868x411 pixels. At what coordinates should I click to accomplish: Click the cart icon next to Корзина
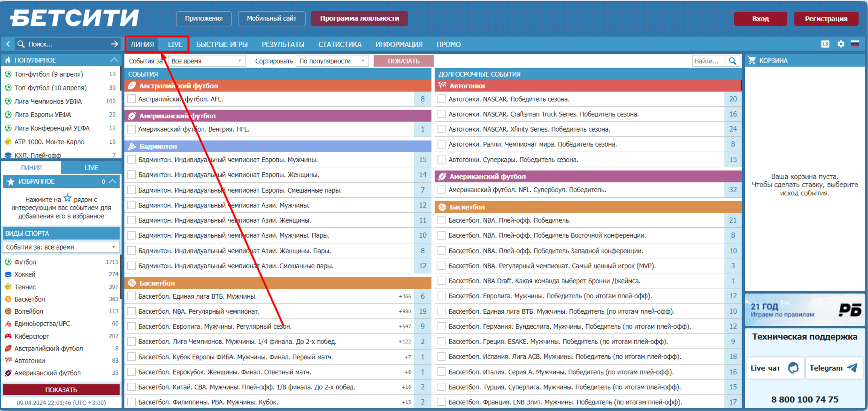click(752, 60)
